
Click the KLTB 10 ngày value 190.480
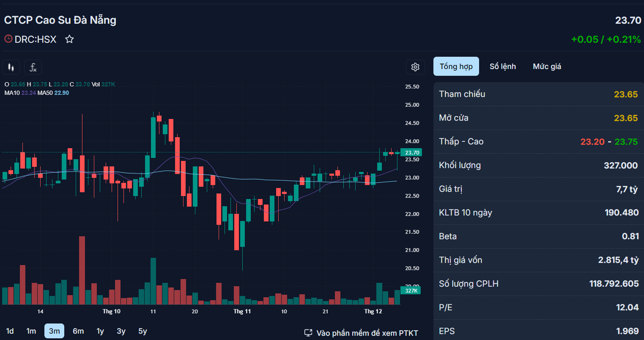(x=622, y=213)
